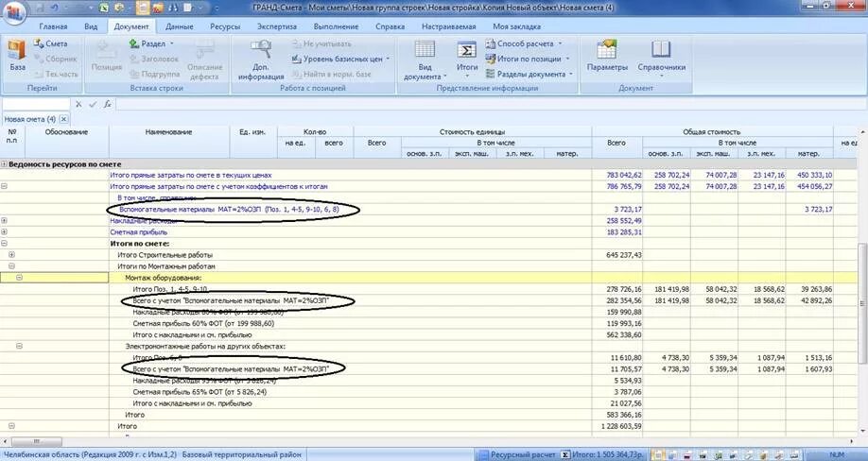Click the Способ расчета icon
The height and width of the screenshot is (461, 868).
(x=490, y=43)
